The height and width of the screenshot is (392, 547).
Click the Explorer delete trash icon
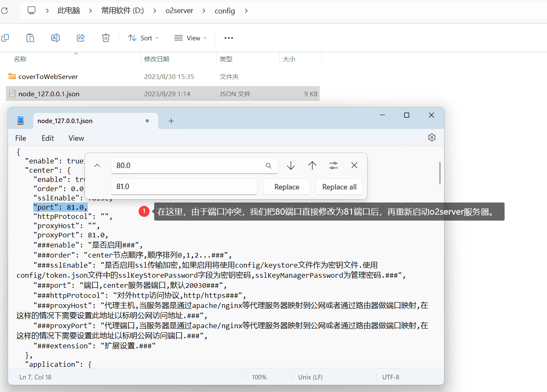[106, 38]
